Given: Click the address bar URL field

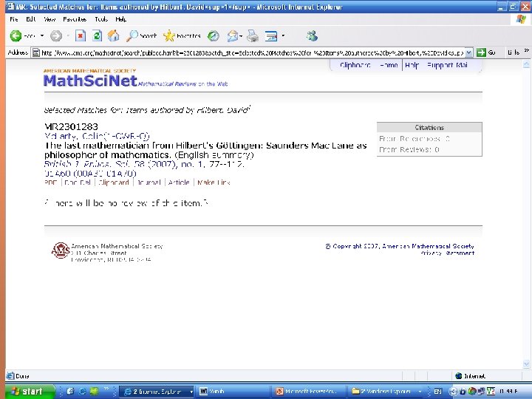Looking at the screenshot, I should [x=252, y=52].
